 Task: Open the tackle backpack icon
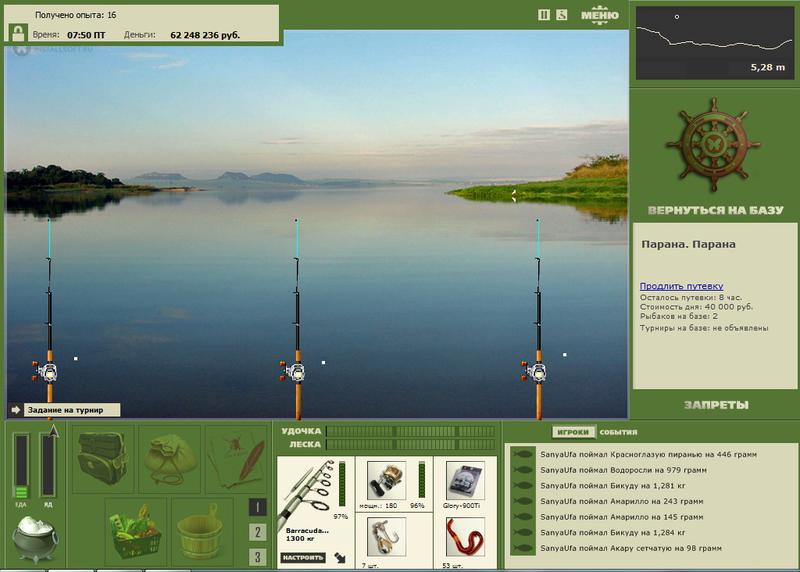click(103, 459)
